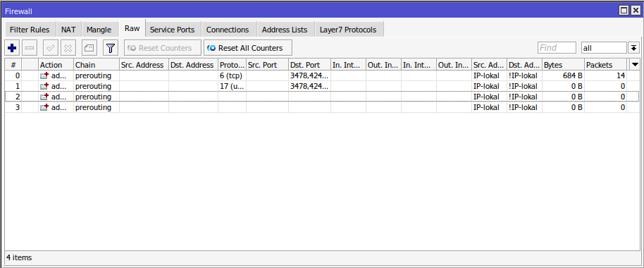Click the Reset All Counters button
The height and width of the screenshot is (268, 644).
click(x=248, y=48)
